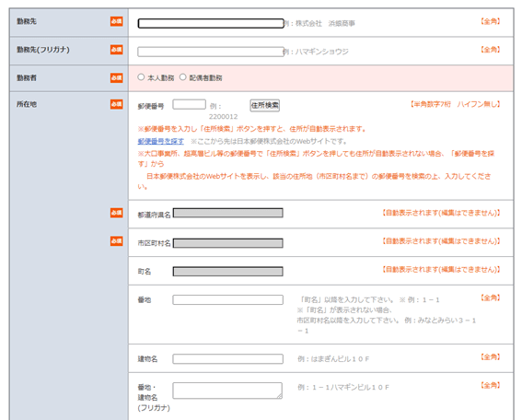Viewport: 522px width, 420px height.
Task: Click the 勤務先(フリガナ) input field
Action: click(x=211, y=52)
